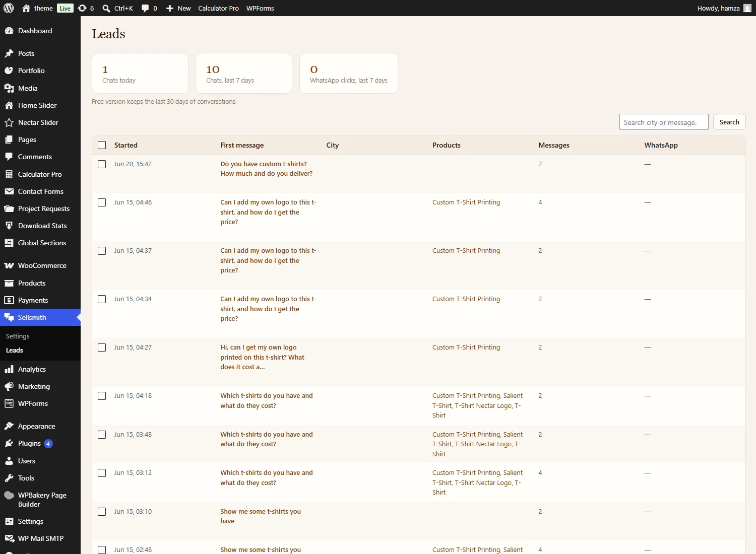Click the Posts pin icon

[9, 53]
